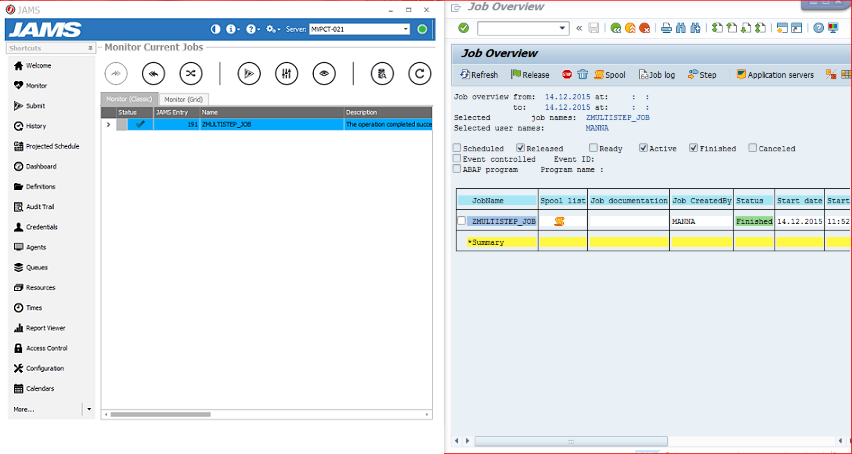Click the red STOP cancel job icon
Screen dimensions: 852x454
tap(567, 74)
